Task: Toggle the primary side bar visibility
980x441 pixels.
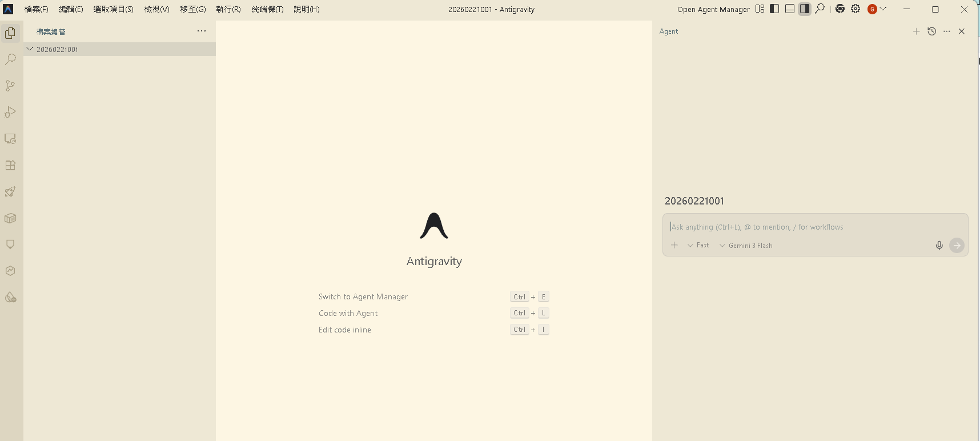Action: 774,9
